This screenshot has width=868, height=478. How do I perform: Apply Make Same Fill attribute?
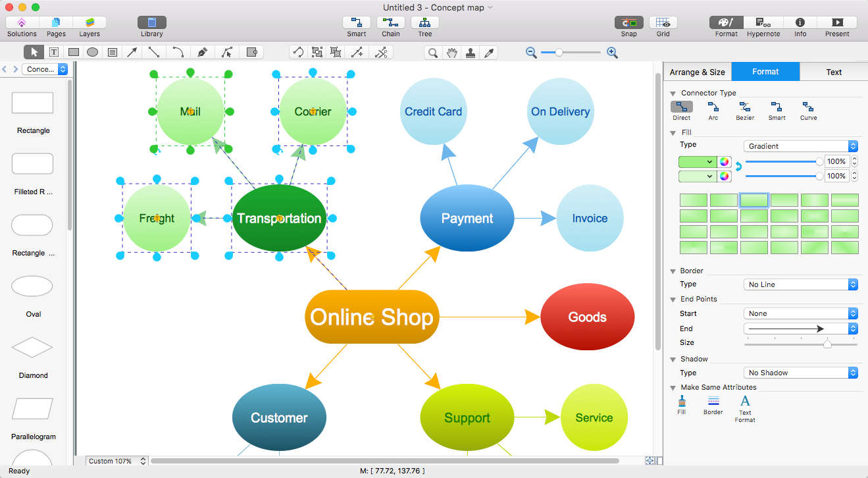pos(682,404)
